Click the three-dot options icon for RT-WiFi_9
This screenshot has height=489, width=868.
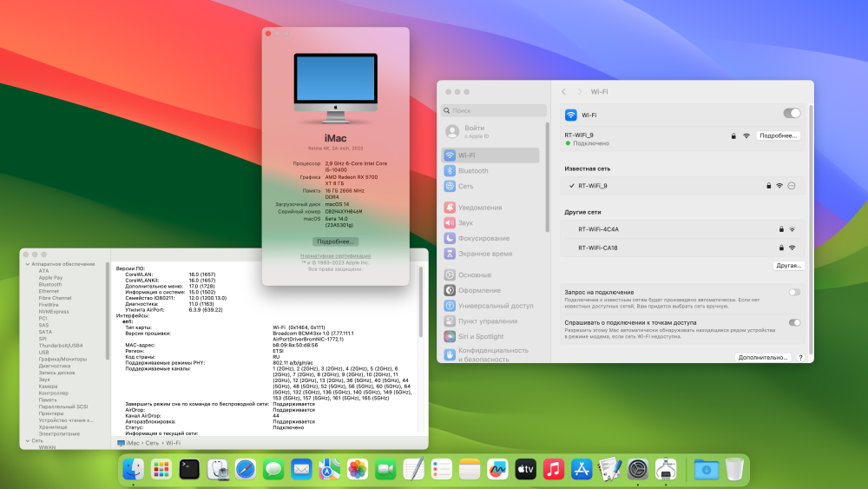792,186
